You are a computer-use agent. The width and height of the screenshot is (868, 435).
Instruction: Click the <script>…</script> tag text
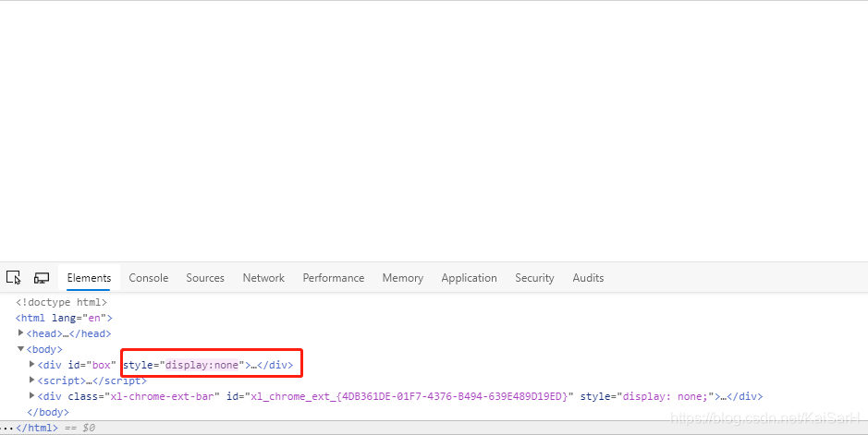92,381
